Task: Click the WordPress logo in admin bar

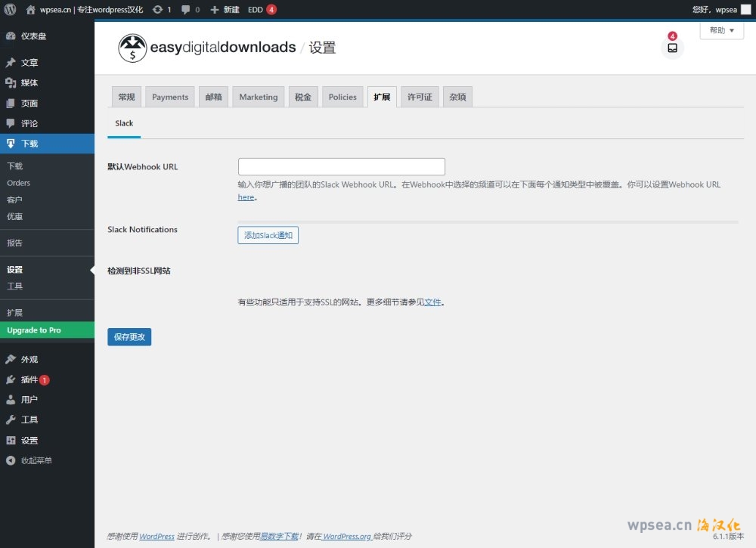Action: (10, 10)
